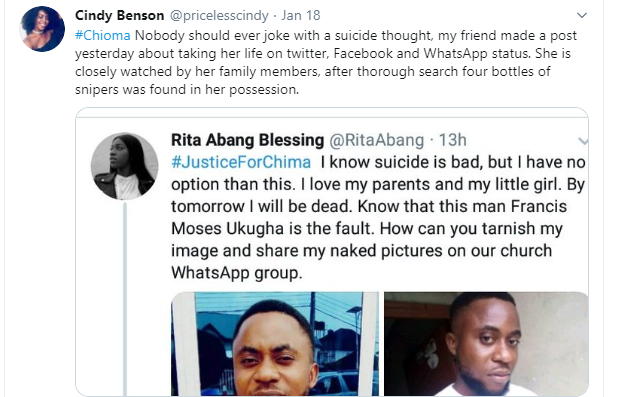Expand quoted tweet options chevron
This screenshot has height=397, width=622.
[583, 141]
